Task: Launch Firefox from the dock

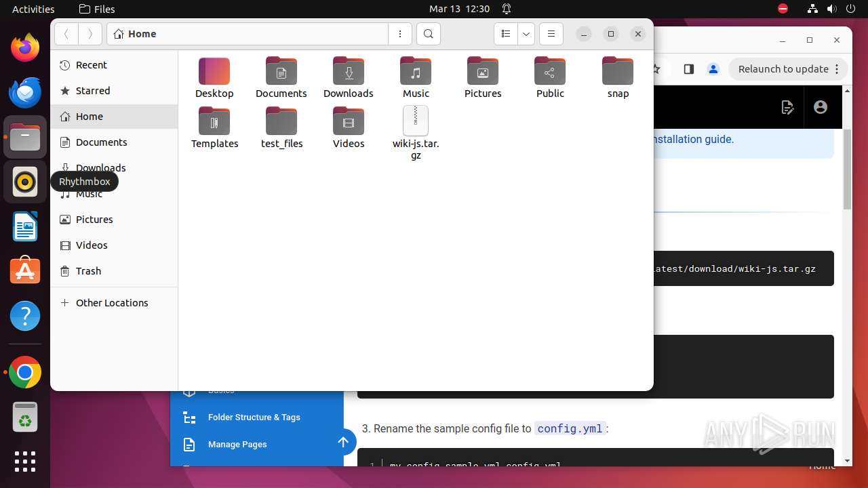Action: (25, 47)
